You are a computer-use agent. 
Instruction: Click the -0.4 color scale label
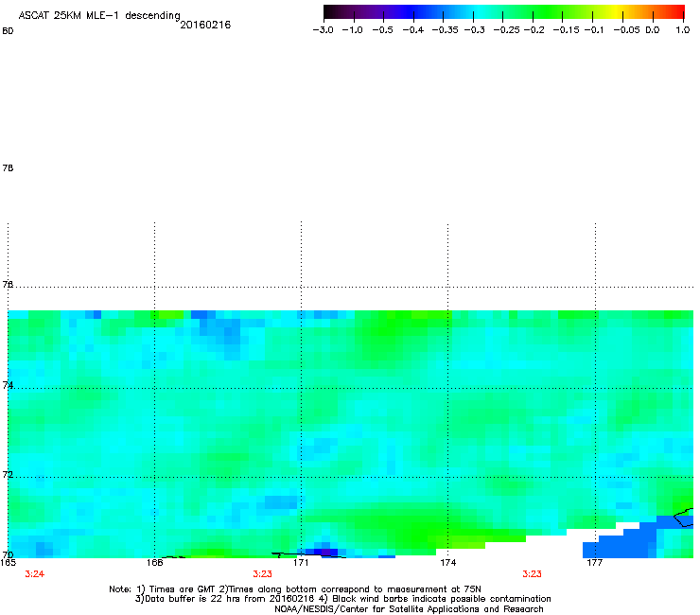coord(413,30)
